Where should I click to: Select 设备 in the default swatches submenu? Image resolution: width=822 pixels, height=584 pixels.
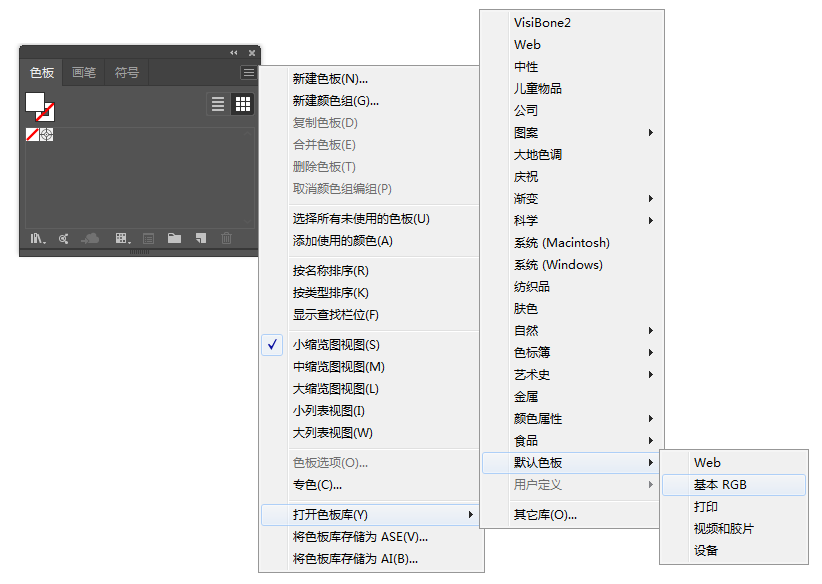(x=734, y=551)
